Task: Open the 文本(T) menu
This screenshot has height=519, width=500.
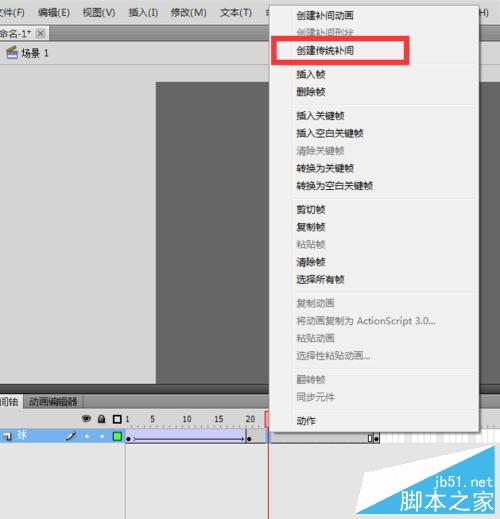Action: [236, 13]
